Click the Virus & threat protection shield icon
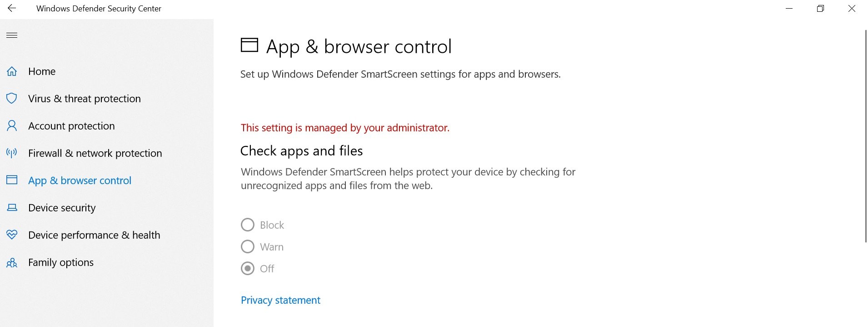Viewport: 868px width, 327px height. (12, 99)
